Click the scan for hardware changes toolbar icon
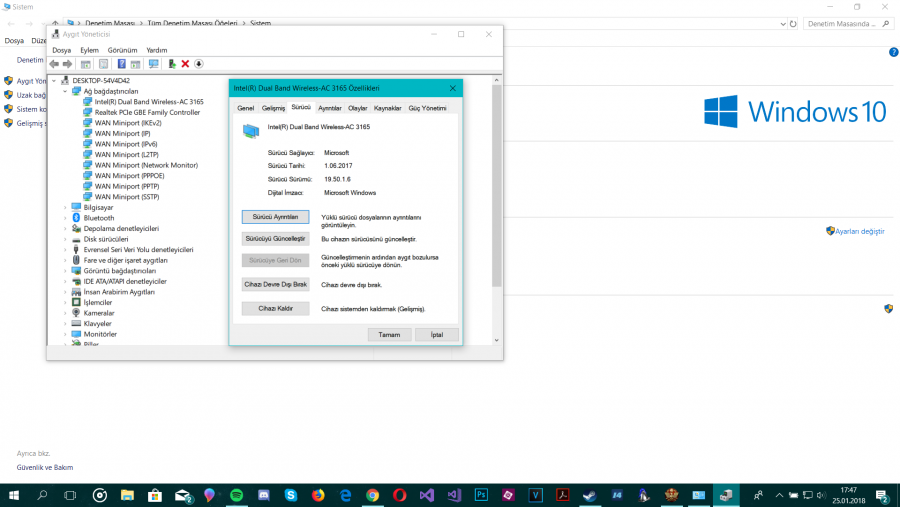Image resolution: width=900 pixels, height=507 pixels. coord(153,64)
